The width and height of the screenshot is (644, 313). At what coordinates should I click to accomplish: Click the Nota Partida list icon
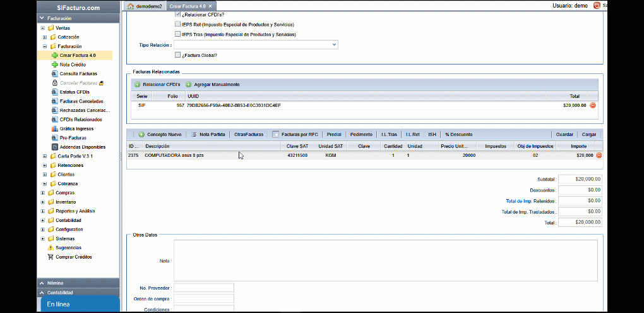[194, 135]
